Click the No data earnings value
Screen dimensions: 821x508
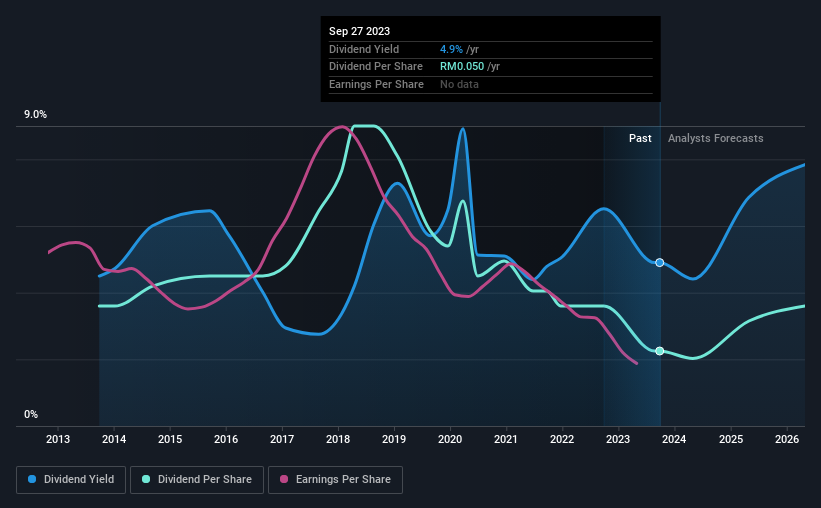coord(459,84)
